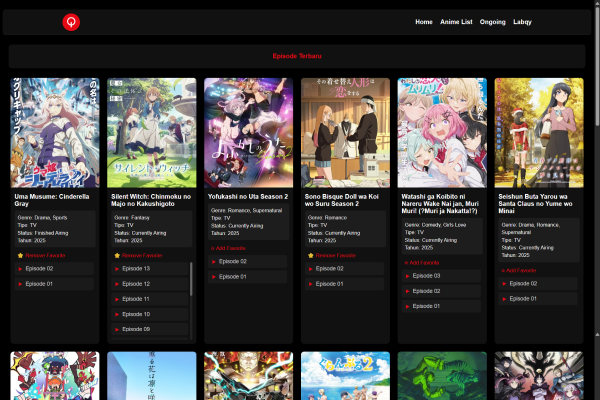Click play icon for Silent Witch Episode 13
This screenshot has width=600, height=400.
(x=117, y=269)
